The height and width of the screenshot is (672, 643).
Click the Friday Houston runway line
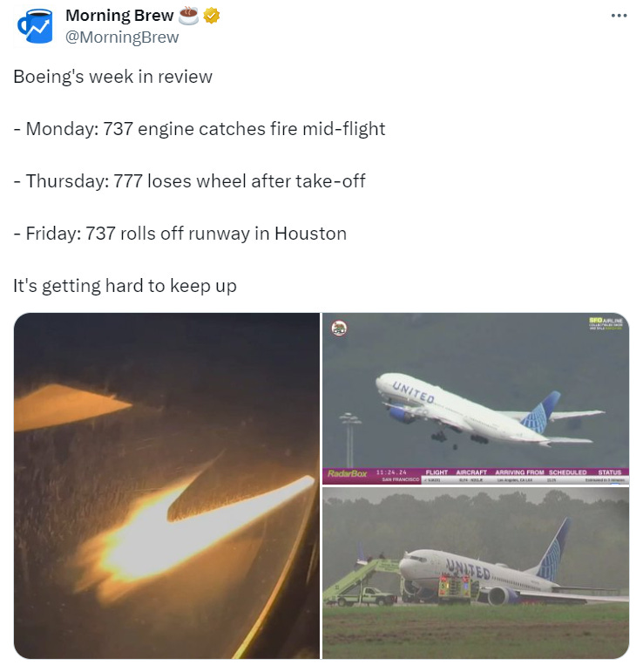pyautogui.click(x=180, y=234)
